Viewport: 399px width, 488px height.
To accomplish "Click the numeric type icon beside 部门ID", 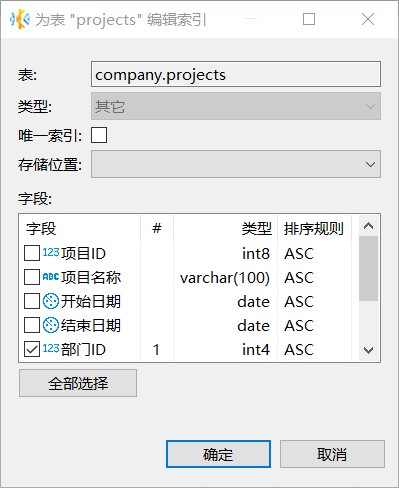I will coord(51,349).
